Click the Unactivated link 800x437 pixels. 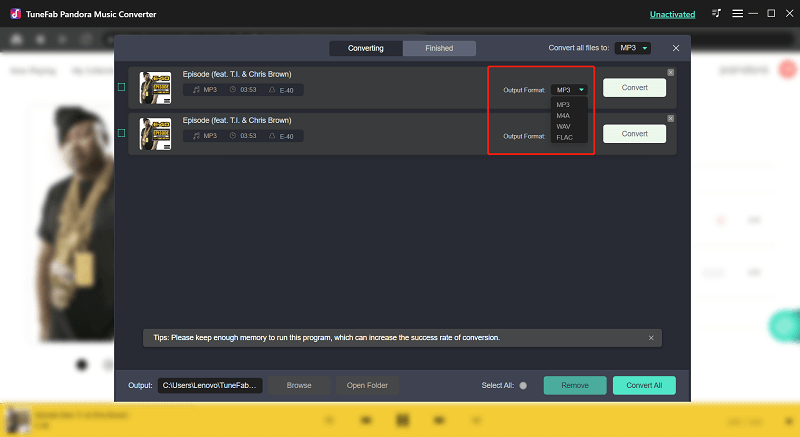[x=672, y=14]
